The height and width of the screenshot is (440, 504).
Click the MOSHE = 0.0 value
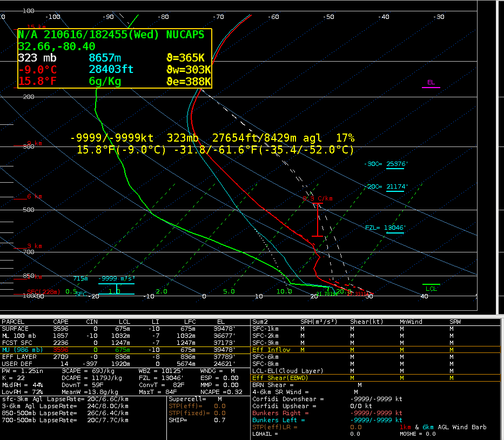pyautogui.click(x=418, y=434)
